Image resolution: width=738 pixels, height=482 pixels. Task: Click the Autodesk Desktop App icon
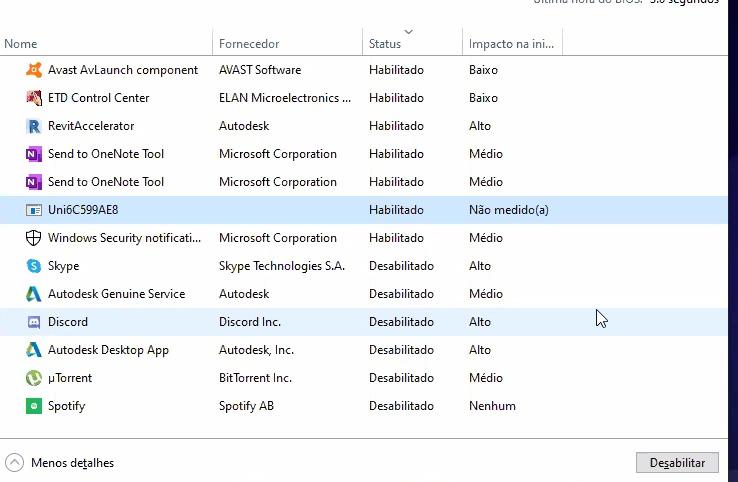click(33, 350)
